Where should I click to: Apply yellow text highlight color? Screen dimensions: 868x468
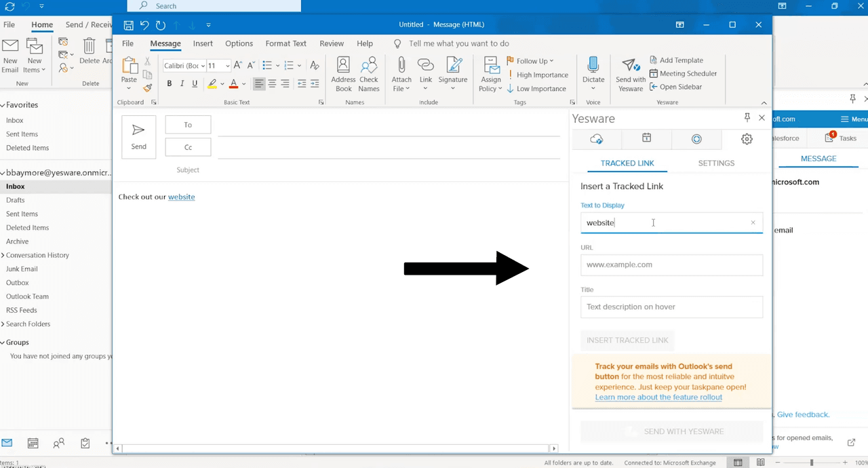coord(212,84)
